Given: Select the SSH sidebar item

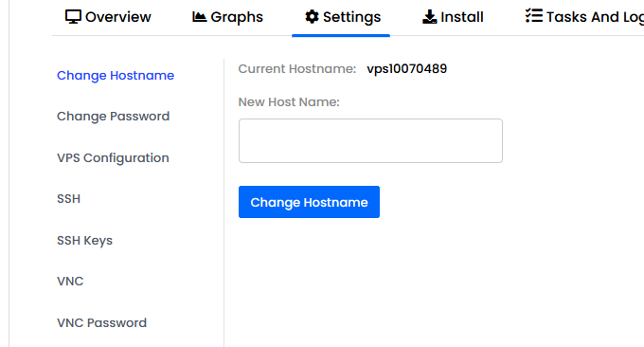Looking at the screenshot, I should 68,199.
